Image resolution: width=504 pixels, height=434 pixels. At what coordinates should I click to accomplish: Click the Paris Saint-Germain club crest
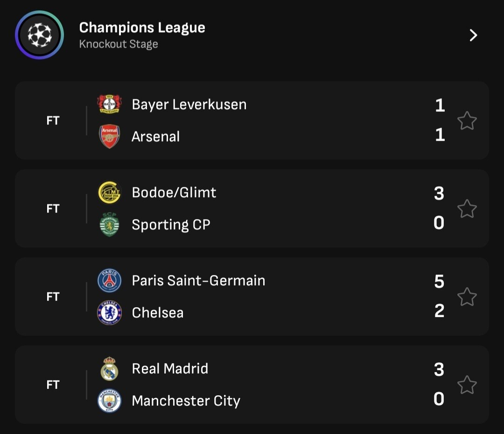click(x=109, y=281)
